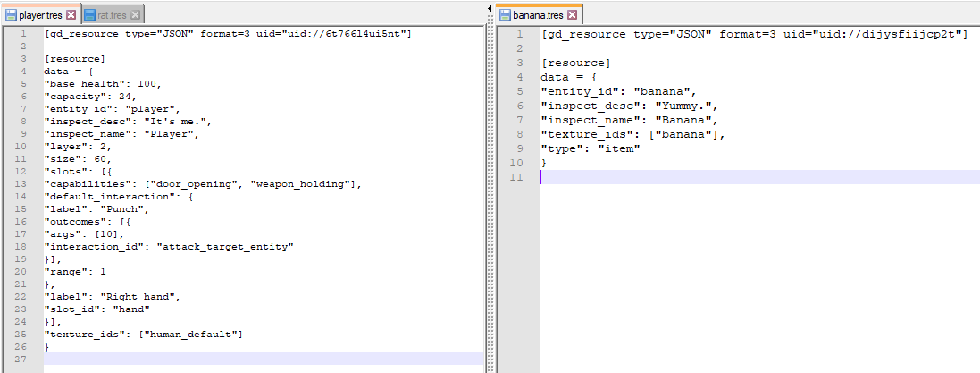The image size is (980, 373).
Task: Click the "capabilities" line with "door_opening"
Action: [203, 184]
